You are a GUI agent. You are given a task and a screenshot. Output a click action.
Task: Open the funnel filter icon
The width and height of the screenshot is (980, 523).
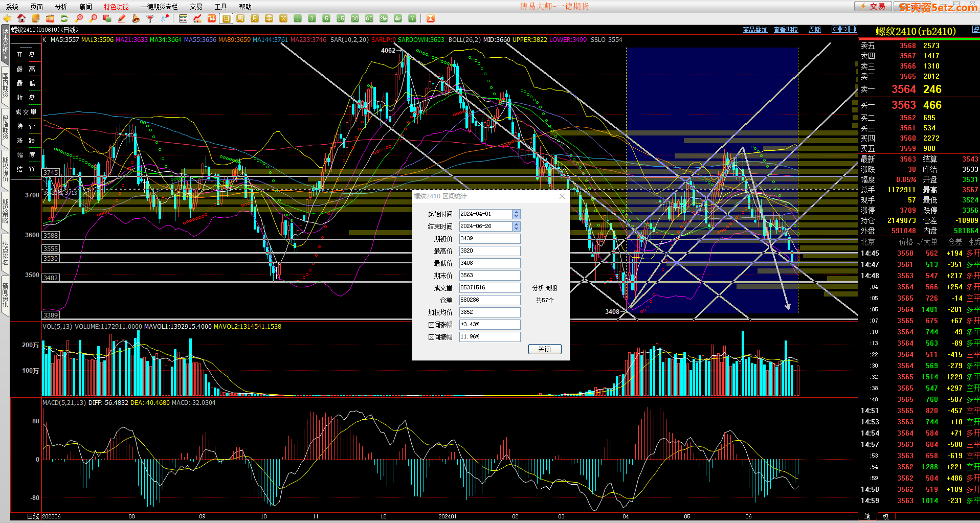pos(150,18)
